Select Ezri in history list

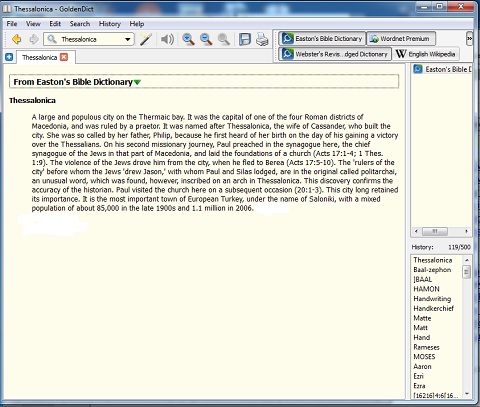point(418,376)
